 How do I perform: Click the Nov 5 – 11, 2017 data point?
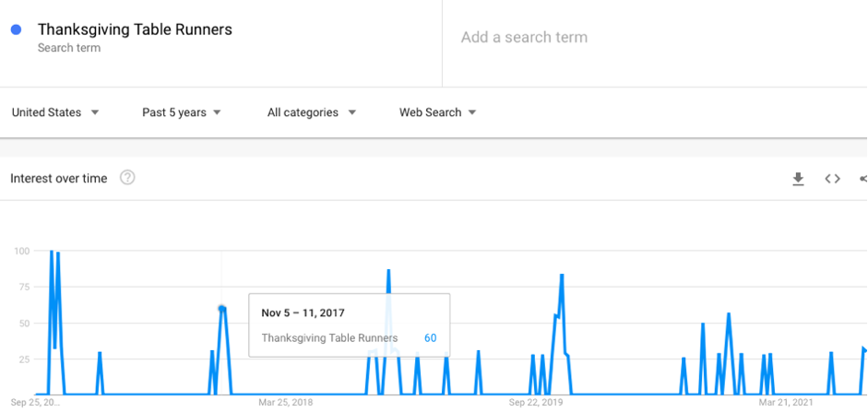(221, 309)
